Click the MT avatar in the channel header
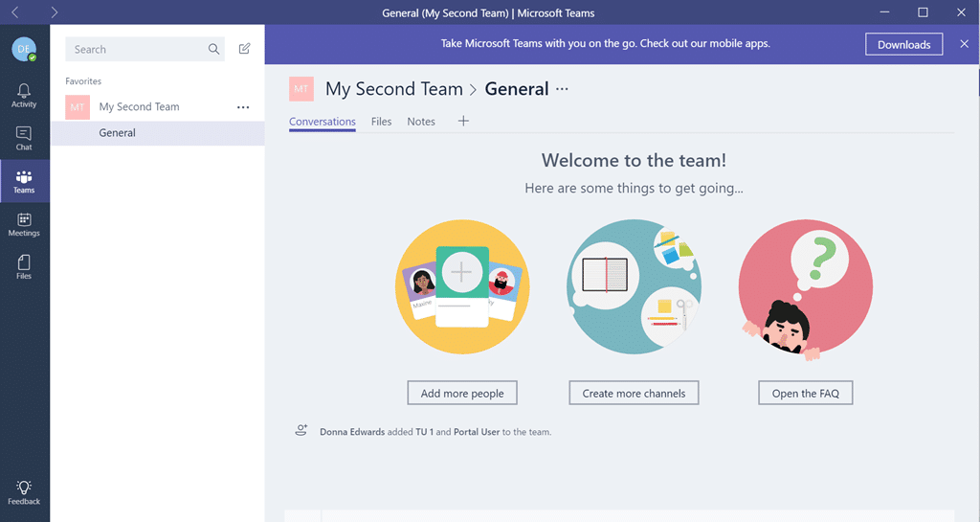Image resolution: width=980 pixels, height=522 pixels. (x=301, y=89)
